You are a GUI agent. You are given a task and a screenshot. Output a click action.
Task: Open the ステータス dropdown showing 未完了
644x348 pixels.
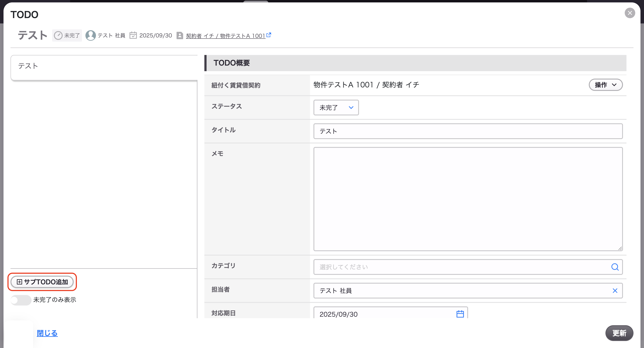point(336,108)
